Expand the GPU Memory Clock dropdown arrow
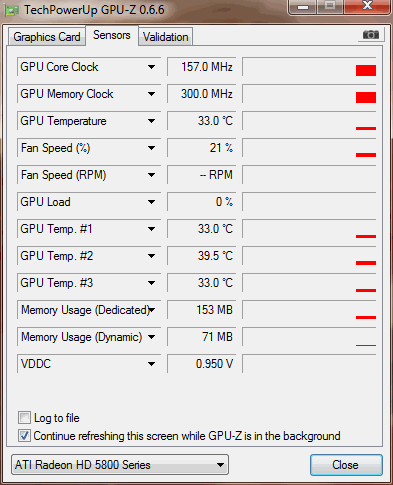 [x=151, y=94]
